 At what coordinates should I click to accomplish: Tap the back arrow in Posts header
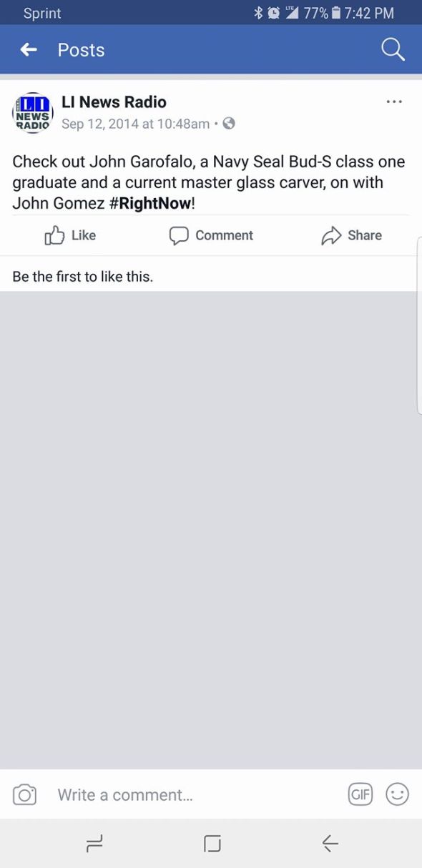coord(29,49)
